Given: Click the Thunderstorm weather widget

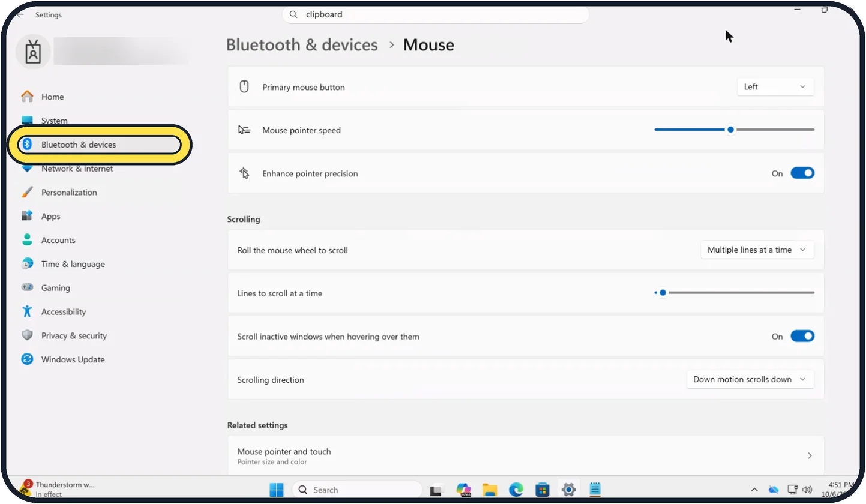Looking at the screenshot, I should [x=57, y=489].
